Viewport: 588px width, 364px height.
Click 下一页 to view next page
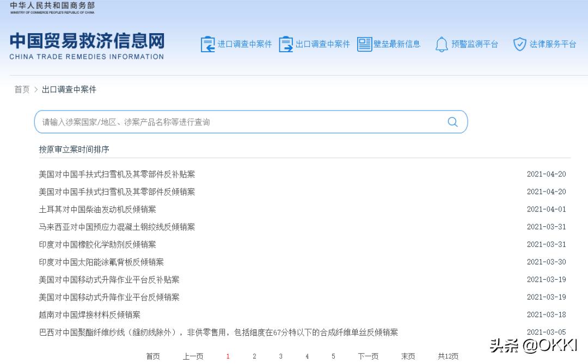pos(368,356)
